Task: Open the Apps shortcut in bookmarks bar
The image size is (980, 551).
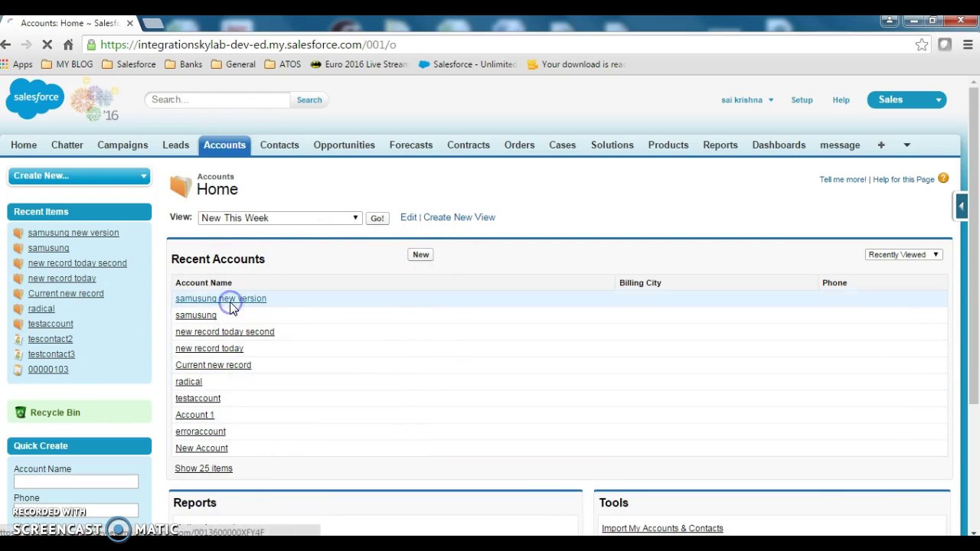Action: [17, 64]
